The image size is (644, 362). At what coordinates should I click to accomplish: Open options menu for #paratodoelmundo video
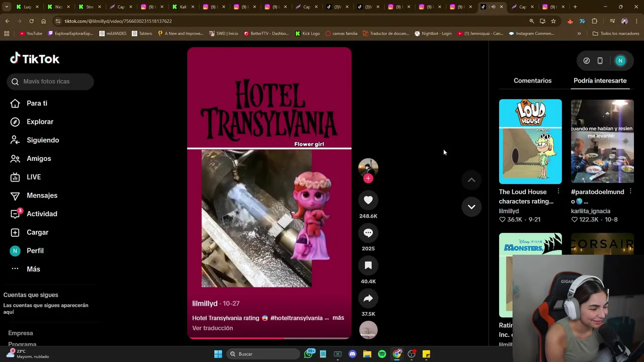[630, 192]
